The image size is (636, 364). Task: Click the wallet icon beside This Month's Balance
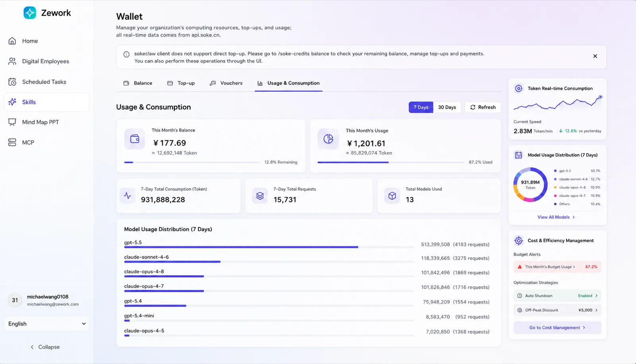point(135,139)
